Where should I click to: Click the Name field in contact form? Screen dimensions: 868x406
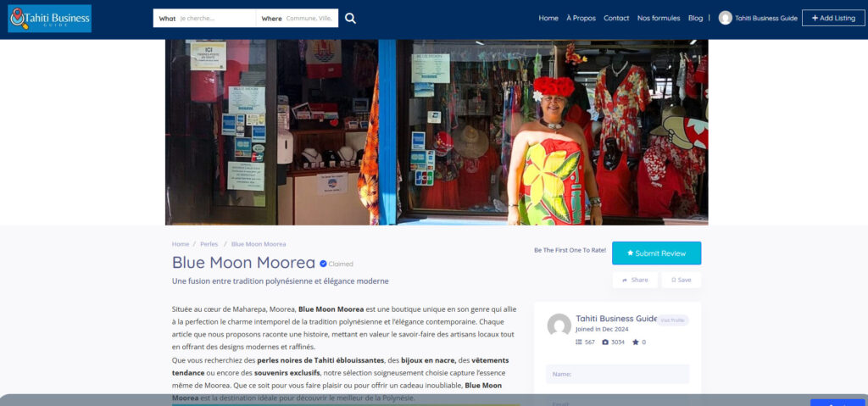click(617, 374)
